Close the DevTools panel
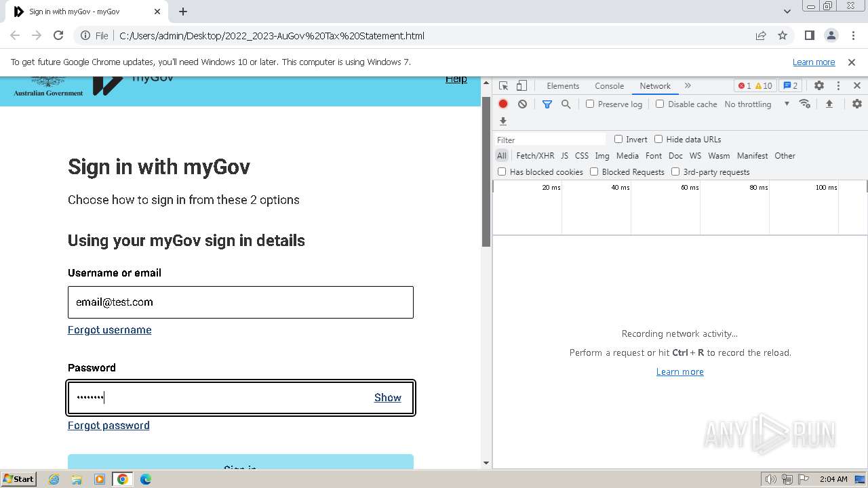The width and height of the screenshot is (868, 488). tap(857, 85)
